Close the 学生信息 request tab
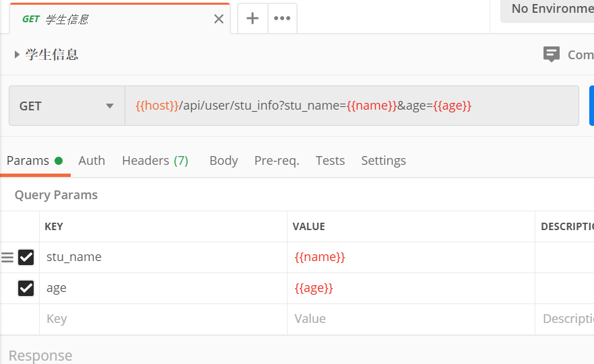The width and height of the screenshot is (594, 364). click(218, 19)
